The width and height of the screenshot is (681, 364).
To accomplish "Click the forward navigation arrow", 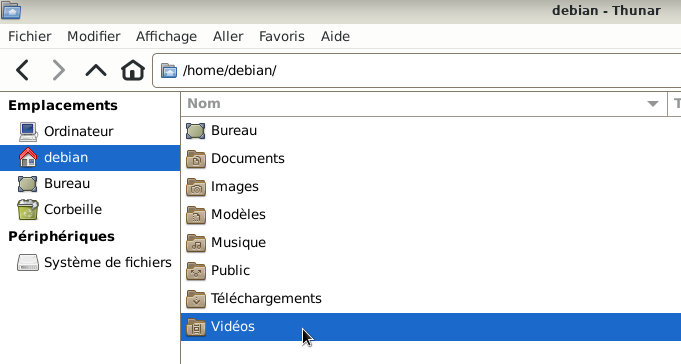I will click(59, 70).
